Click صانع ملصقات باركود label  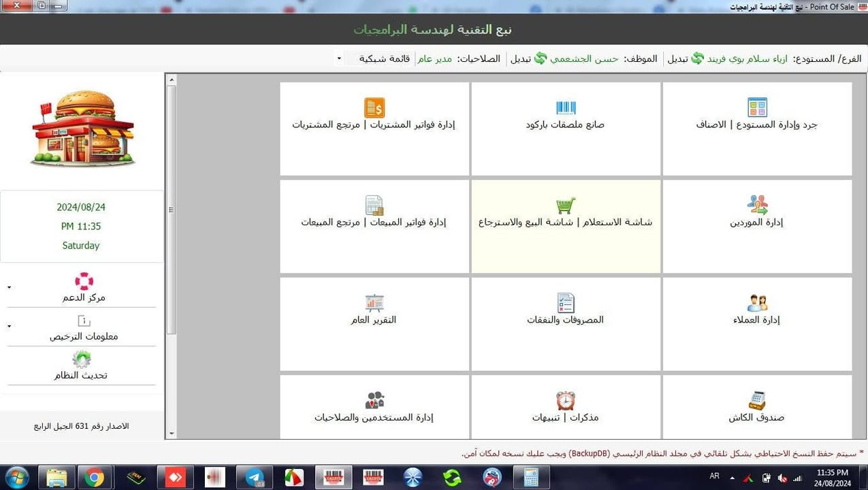coord(565,125)
